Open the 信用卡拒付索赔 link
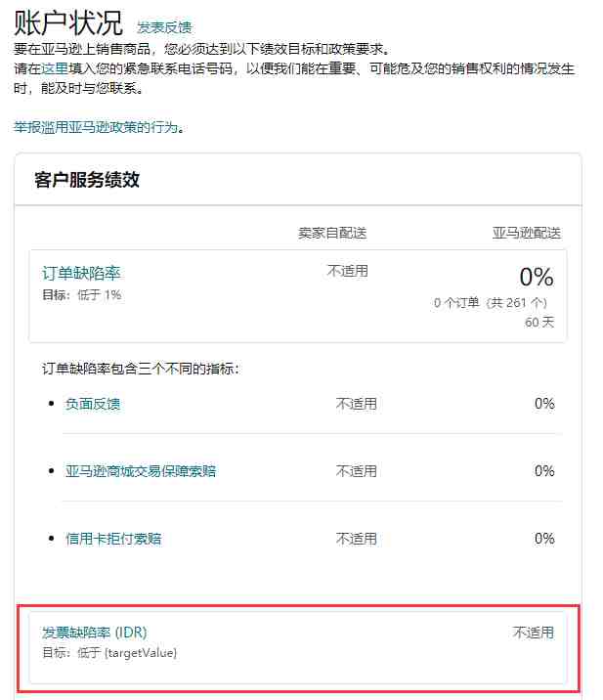Image resolution: width=603 pixels, height=700 pixels. [x=113, y=539]
